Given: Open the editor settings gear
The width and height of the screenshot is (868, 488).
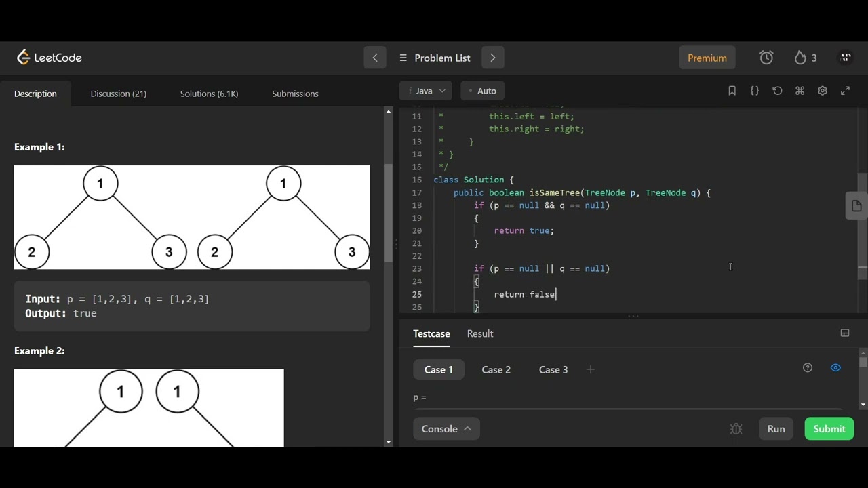Looking at the screenshot, I should pos(823,91).
